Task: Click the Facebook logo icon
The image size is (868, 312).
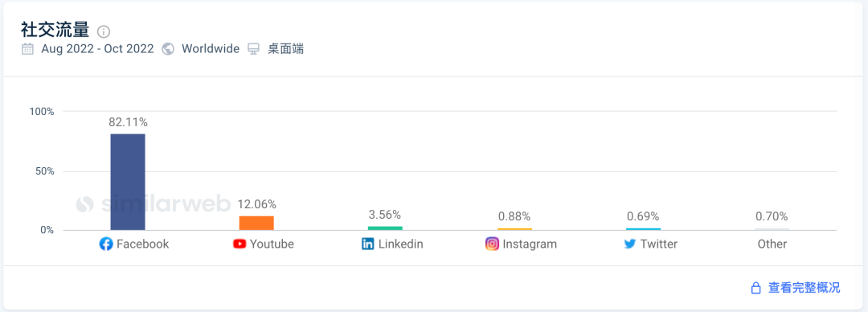Action: pyautogui.click(x=106, y=244)
